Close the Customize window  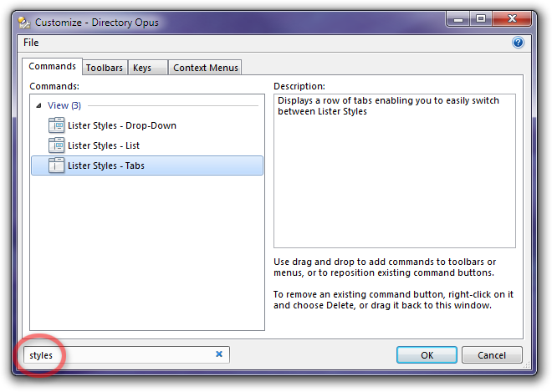tap(512, 19)
